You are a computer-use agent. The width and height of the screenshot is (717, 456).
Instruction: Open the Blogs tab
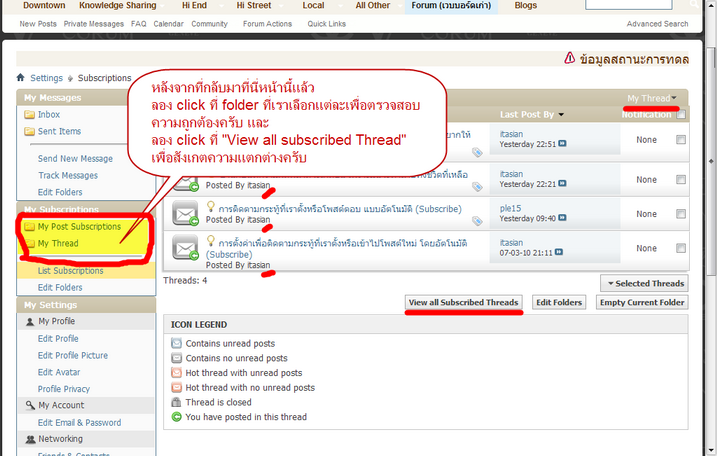click(525, 5)
